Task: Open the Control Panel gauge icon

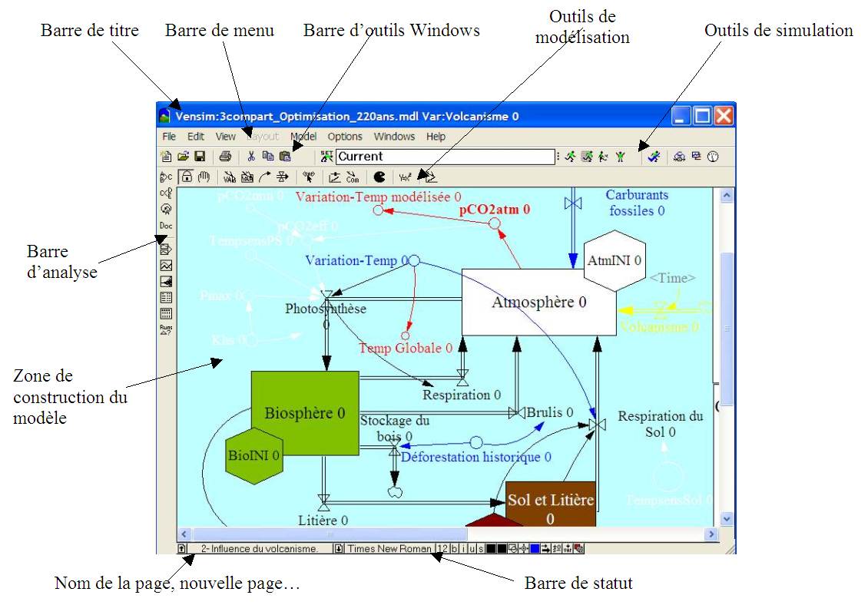Action: [712, 157]
